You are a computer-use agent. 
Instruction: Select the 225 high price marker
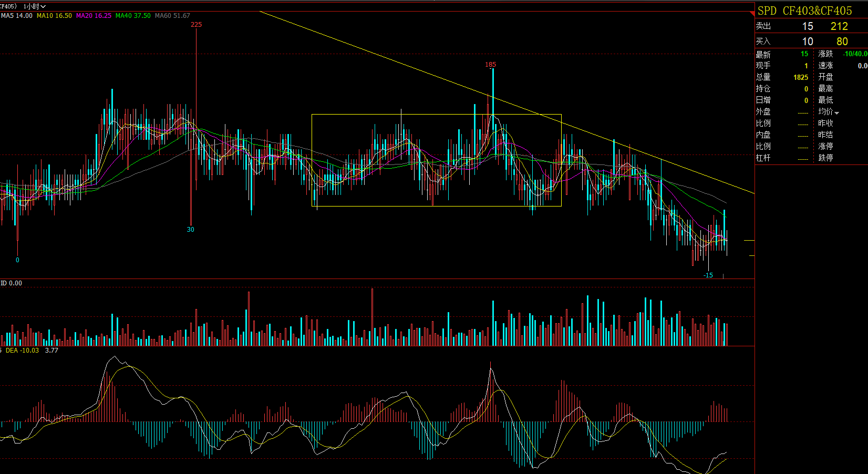(x=196, y=25)
